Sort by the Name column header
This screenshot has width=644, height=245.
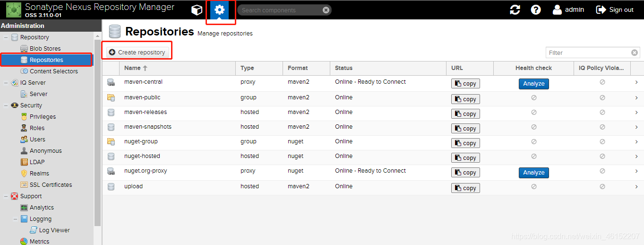point(178,68)
